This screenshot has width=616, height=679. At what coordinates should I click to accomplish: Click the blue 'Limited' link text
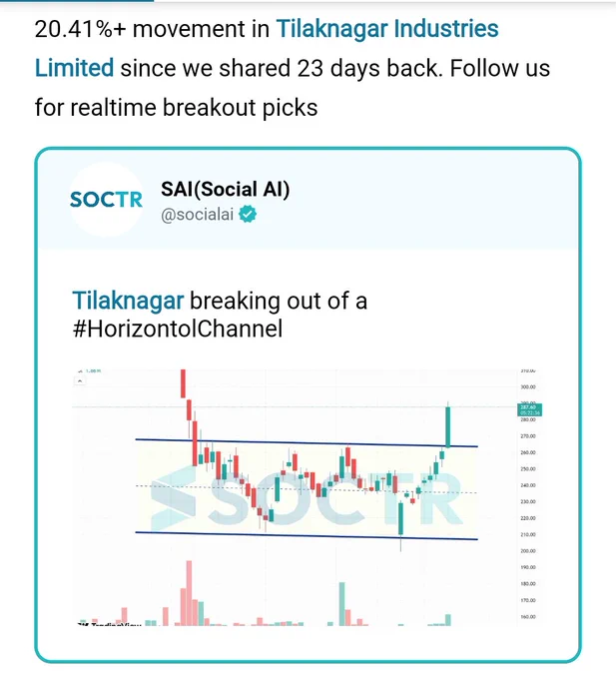click(x=74, y=68)
